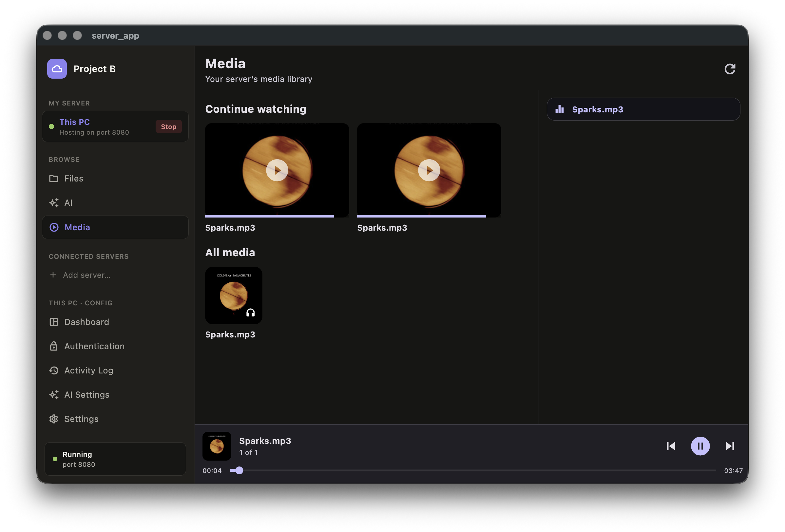
Task: Click the Activity Log history icon
Action: tap(54, 370)
